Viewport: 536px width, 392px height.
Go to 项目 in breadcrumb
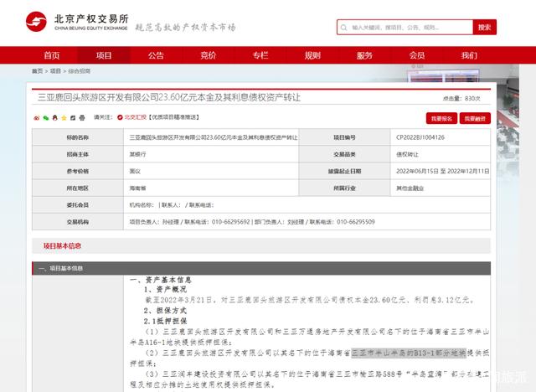55,71
